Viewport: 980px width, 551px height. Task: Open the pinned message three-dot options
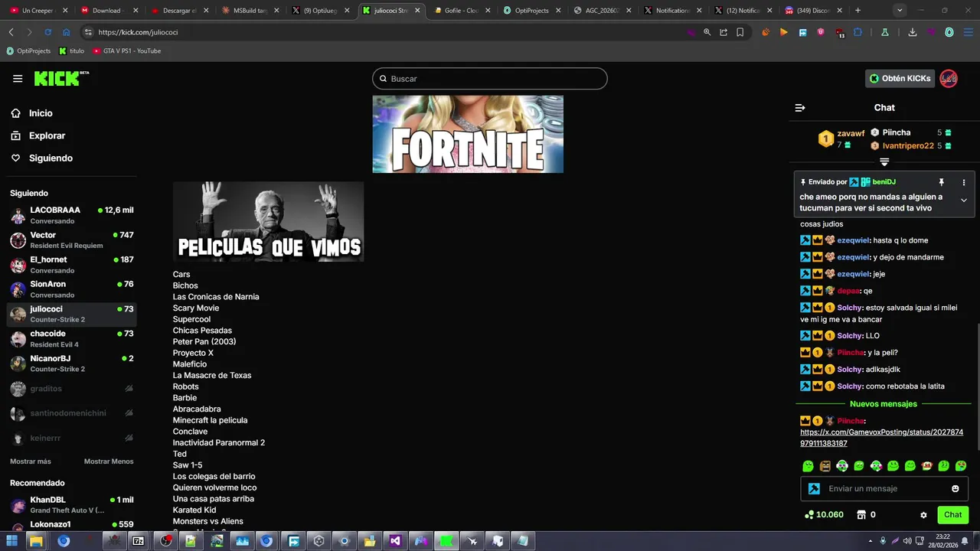(x=964, y=182)
